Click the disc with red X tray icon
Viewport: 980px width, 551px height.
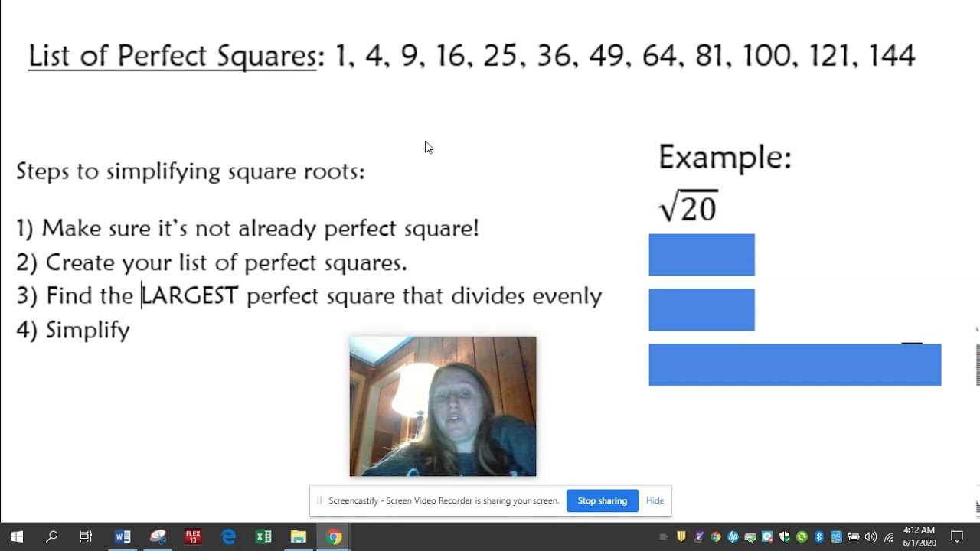pyautogui.click(x=767, y=536)
